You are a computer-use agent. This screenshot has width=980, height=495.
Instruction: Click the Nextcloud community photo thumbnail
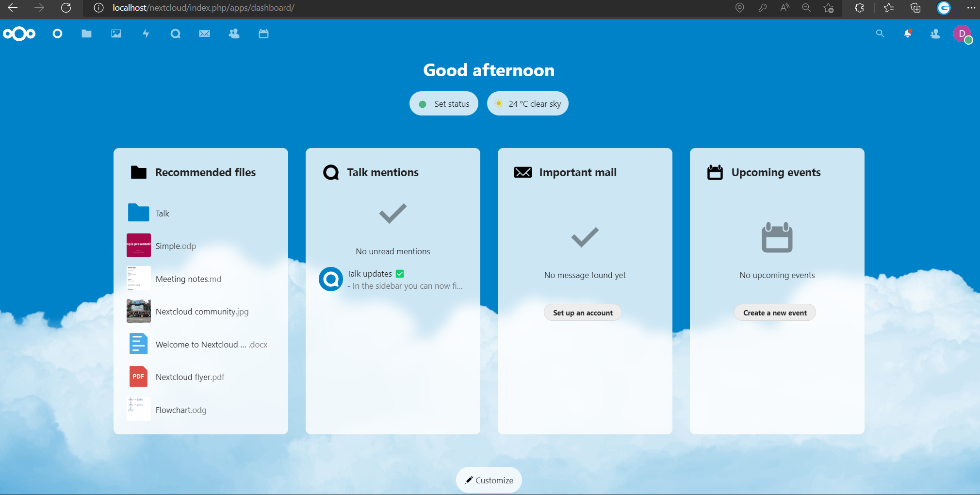[139, 311]
